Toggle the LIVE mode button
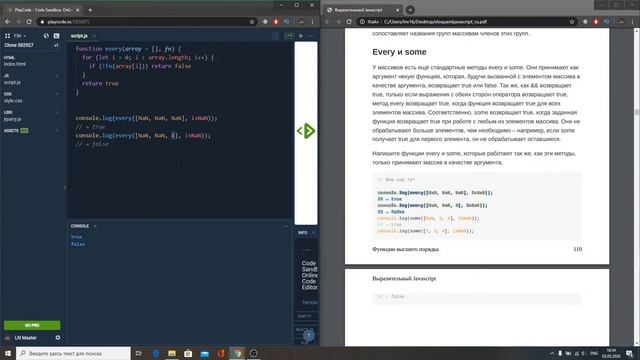The height and width of the screenshot is (360, 640). pos(289,36)
